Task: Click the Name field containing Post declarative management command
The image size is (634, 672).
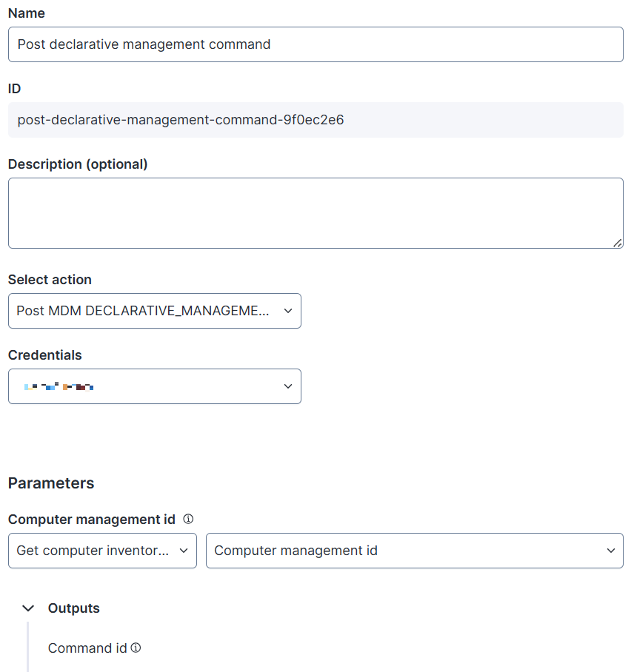Action: click(316, 44)
